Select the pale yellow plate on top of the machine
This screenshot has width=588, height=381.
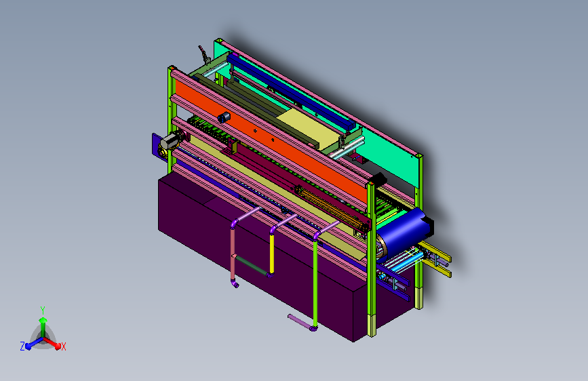click(309, 127)
